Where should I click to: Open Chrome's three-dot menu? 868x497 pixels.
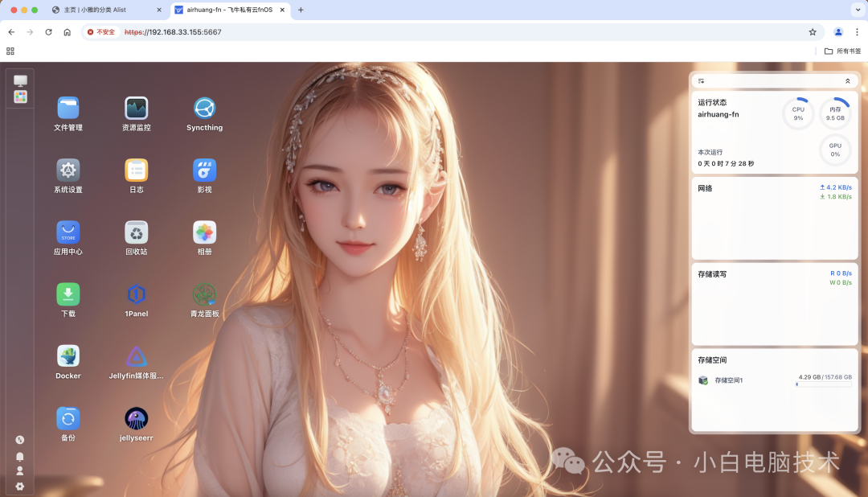point(858,32)
